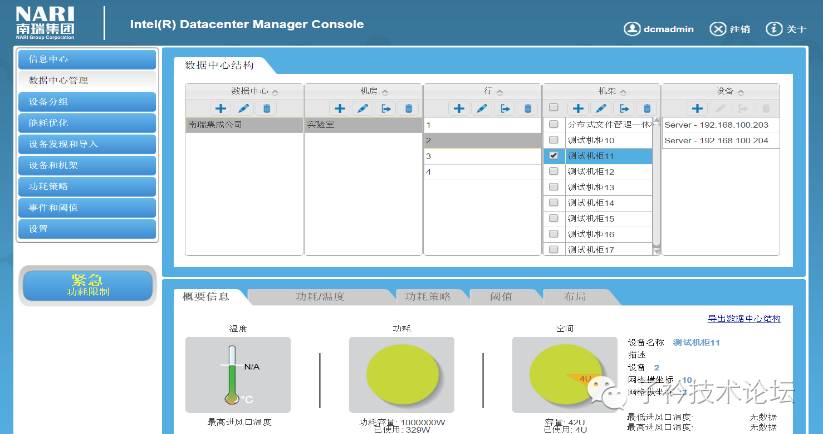Open 功耗策略 in the sidebar

click(87, 186)
